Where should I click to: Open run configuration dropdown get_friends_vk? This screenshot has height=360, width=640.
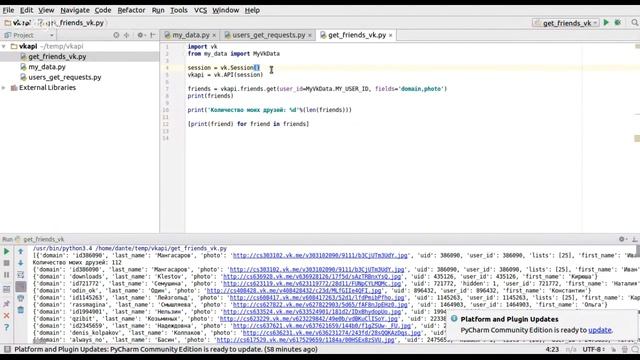566,23
